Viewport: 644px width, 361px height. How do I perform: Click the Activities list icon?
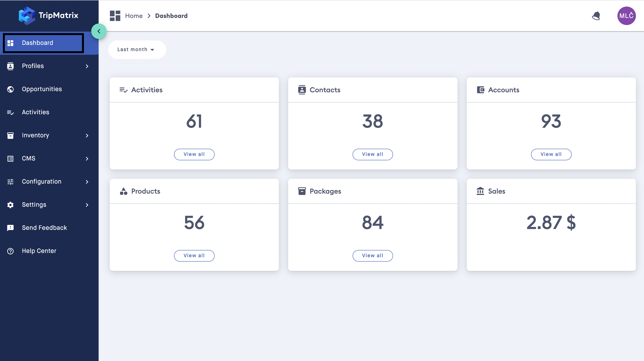click(123, 90)
